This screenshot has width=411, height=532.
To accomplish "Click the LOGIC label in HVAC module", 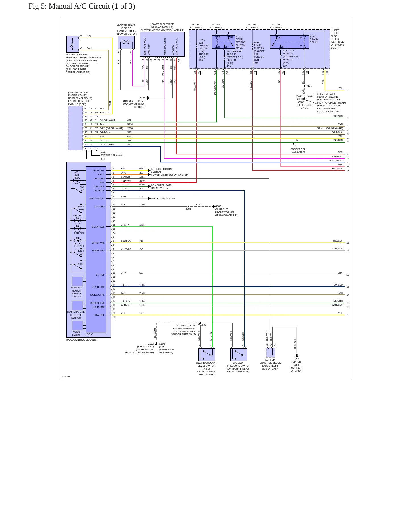I will (x=89, y=334).
